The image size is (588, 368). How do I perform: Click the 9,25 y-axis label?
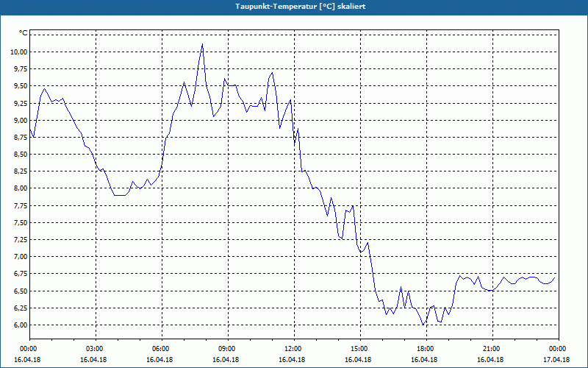point(21,103)
